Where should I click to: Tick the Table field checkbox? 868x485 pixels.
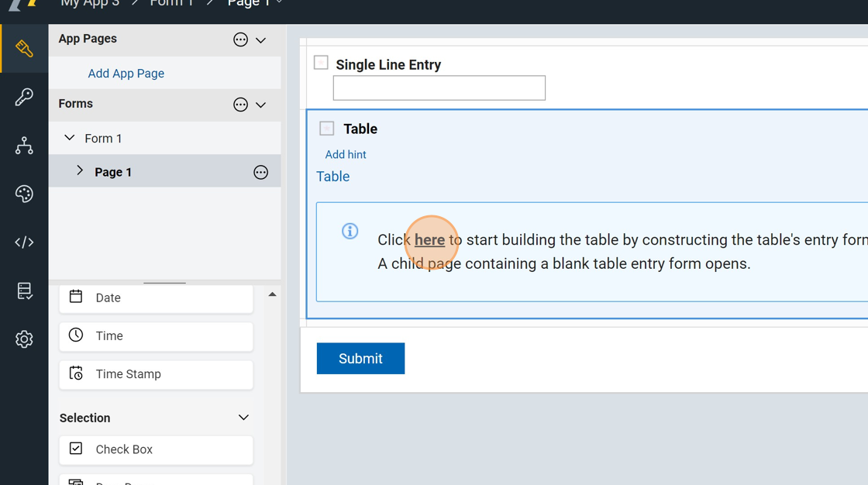pyautogui.click(x=327, y=129)
